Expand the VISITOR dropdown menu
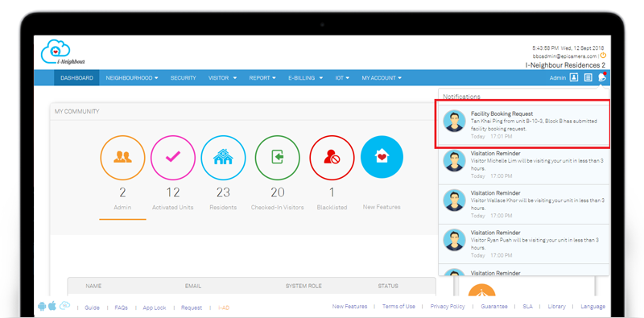Screen dimensions: 644x318 pyautogui.click(x=223, y=77)
